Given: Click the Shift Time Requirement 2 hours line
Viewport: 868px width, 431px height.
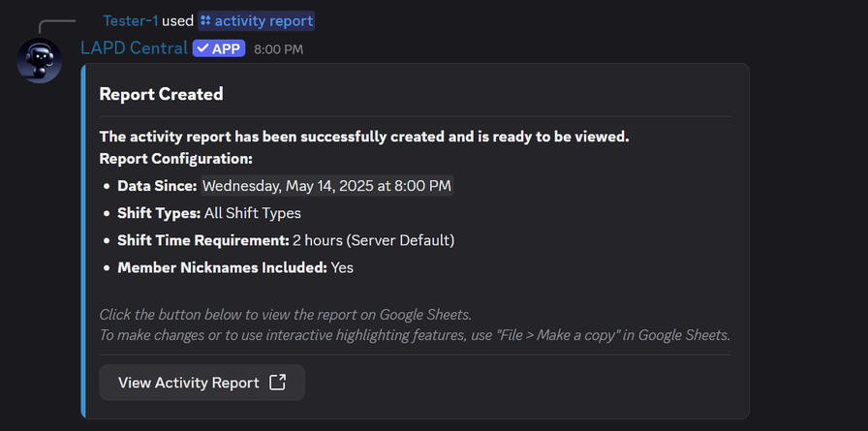Looking at the screenshot, I should (x=286, y=240).
